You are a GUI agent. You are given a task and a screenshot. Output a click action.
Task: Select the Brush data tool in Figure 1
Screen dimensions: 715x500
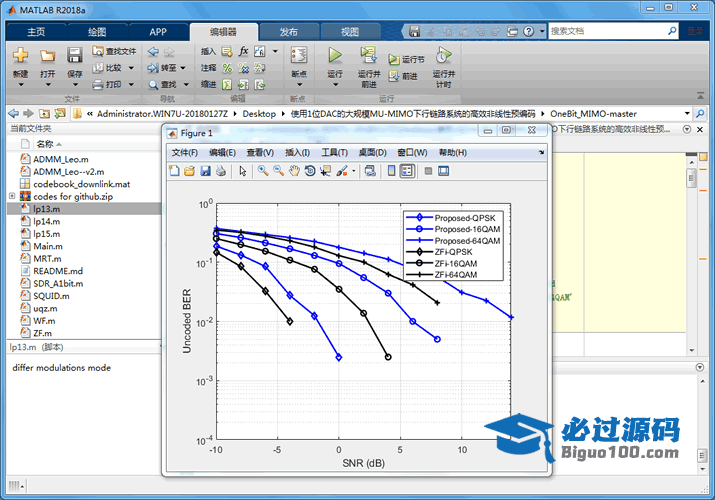[x=342, y=171]
